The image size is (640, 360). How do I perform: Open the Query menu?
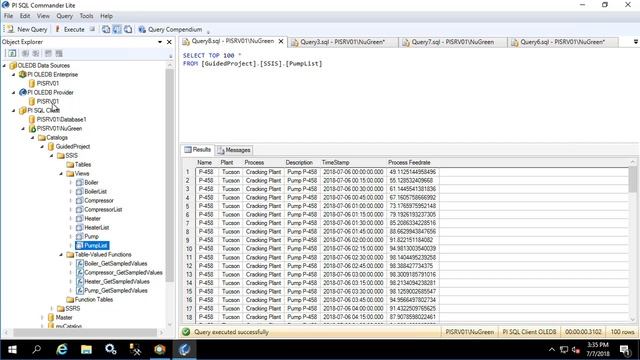click(64, 16)
